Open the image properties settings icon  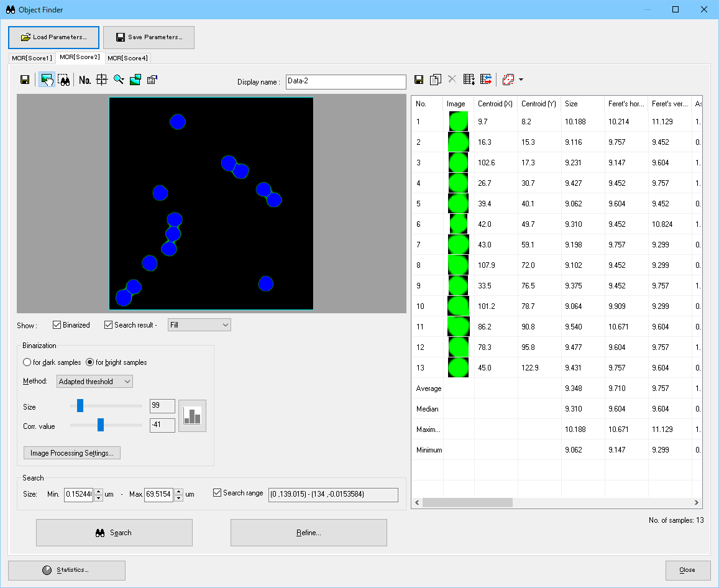(152, 80)
